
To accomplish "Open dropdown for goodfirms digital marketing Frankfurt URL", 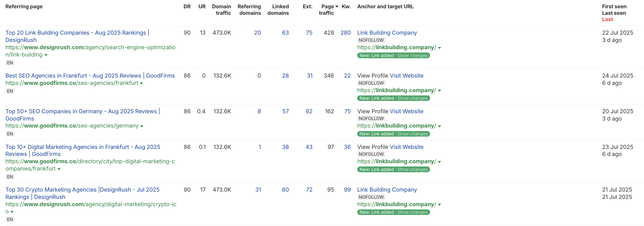I will tap(59, 169).
